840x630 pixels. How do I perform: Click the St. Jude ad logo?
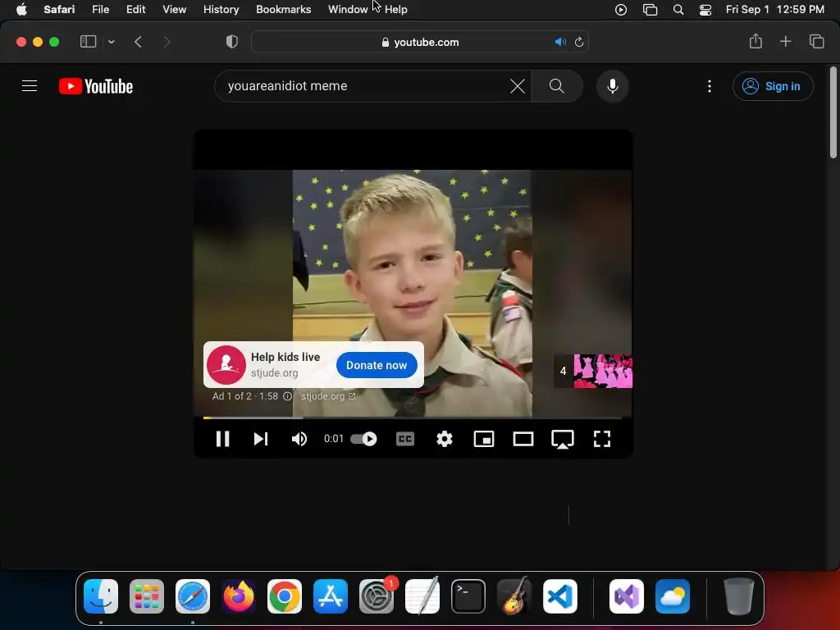point(226,365)
